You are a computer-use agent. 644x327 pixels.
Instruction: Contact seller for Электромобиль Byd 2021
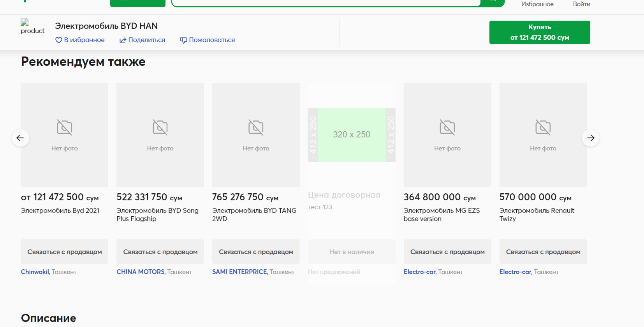click(x=65, y=252)
